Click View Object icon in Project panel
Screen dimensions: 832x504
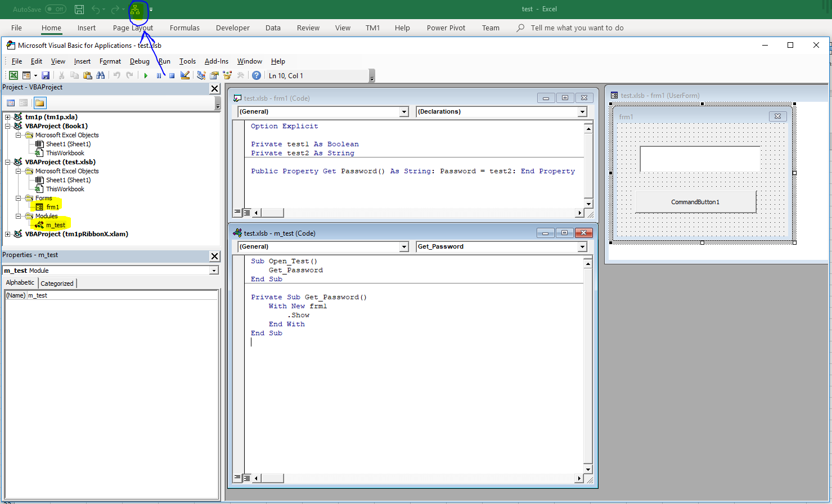24,103
